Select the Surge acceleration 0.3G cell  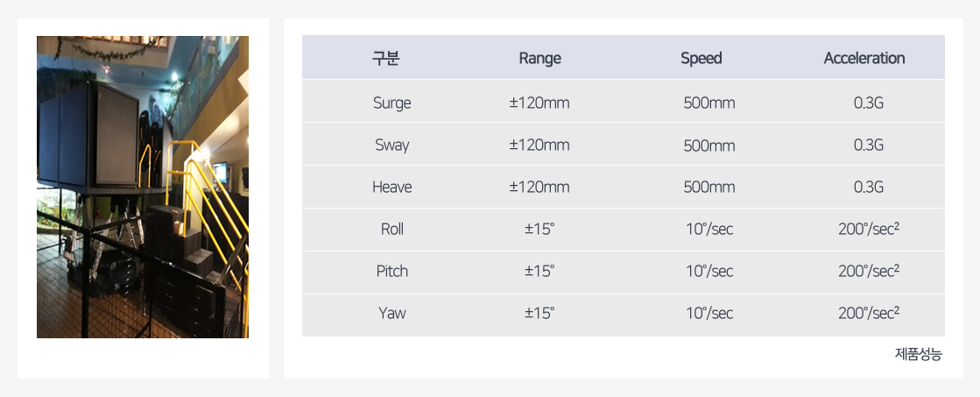point(869,103)
